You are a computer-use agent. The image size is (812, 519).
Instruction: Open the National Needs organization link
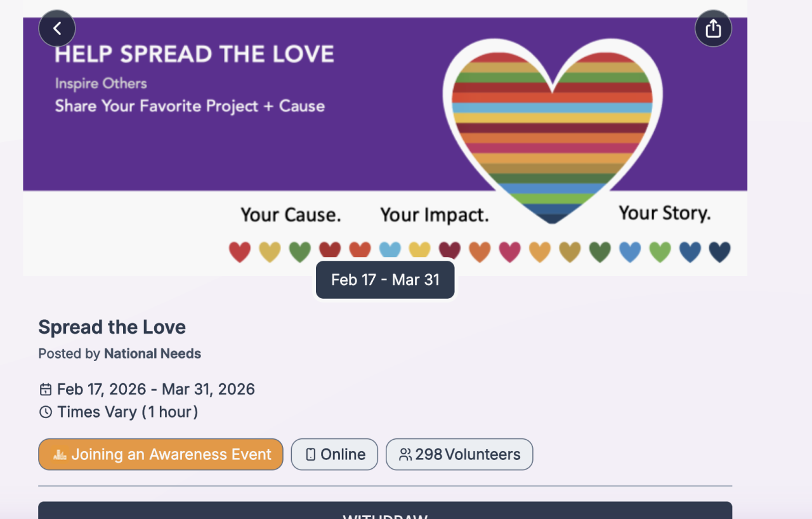[x=152, y=354]
